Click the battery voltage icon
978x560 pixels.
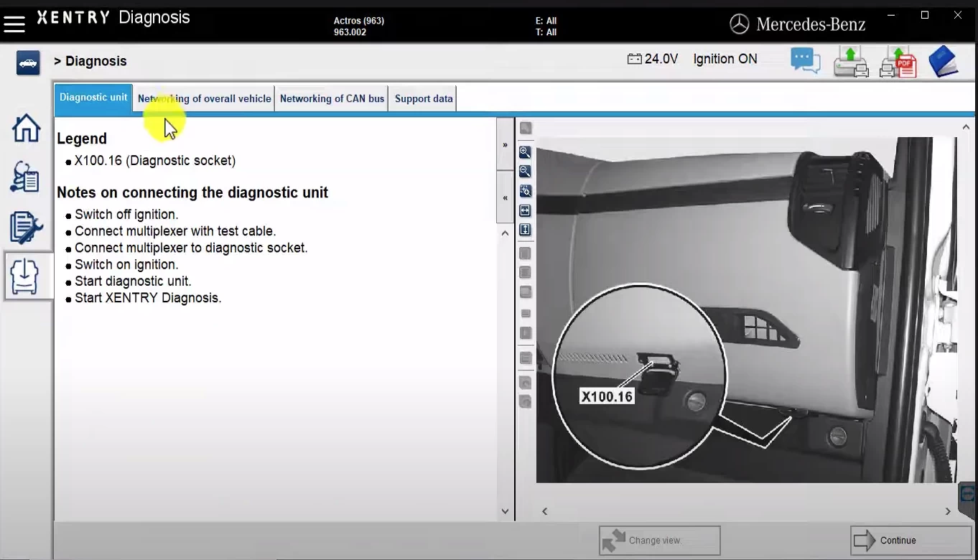[634, 59]
